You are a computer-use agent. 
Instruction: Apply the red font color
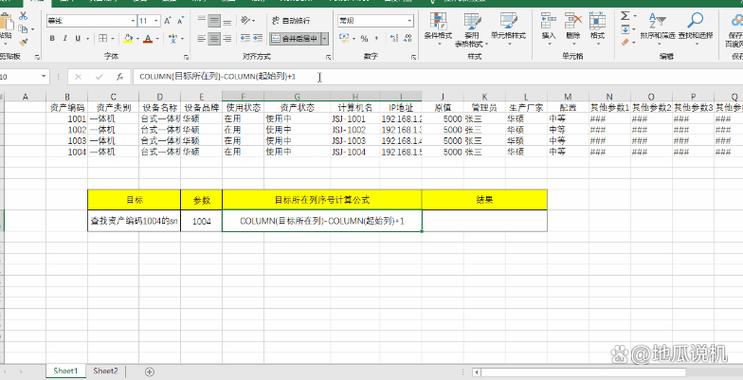[148, 39]
